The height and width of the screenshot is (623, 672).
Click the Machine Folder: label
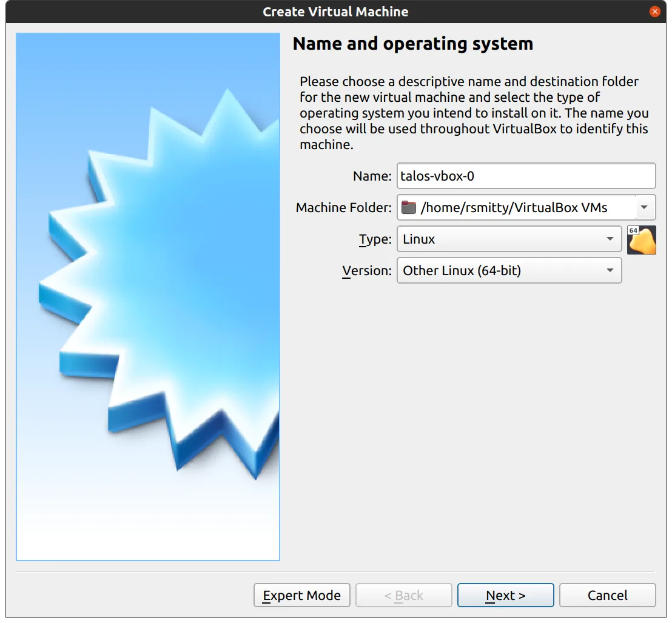[x=343, y=208]
